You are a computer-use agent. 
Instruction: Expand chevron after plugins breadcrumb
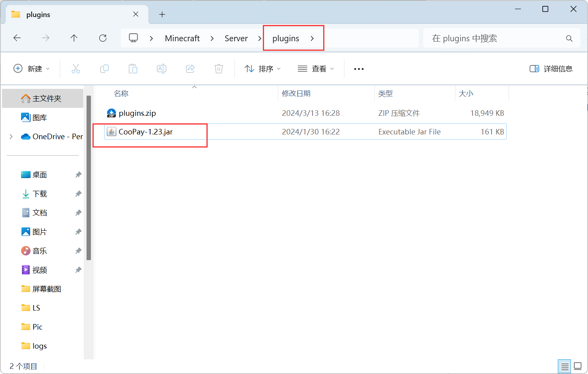click(x=312, y=38)
